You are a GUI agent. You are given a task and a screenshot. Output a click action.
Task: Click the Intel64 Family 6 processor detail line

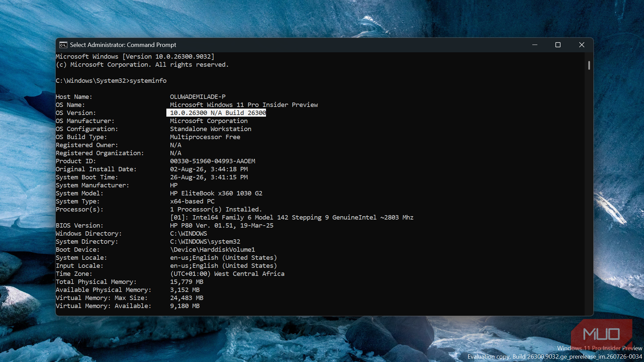point(292,218)
